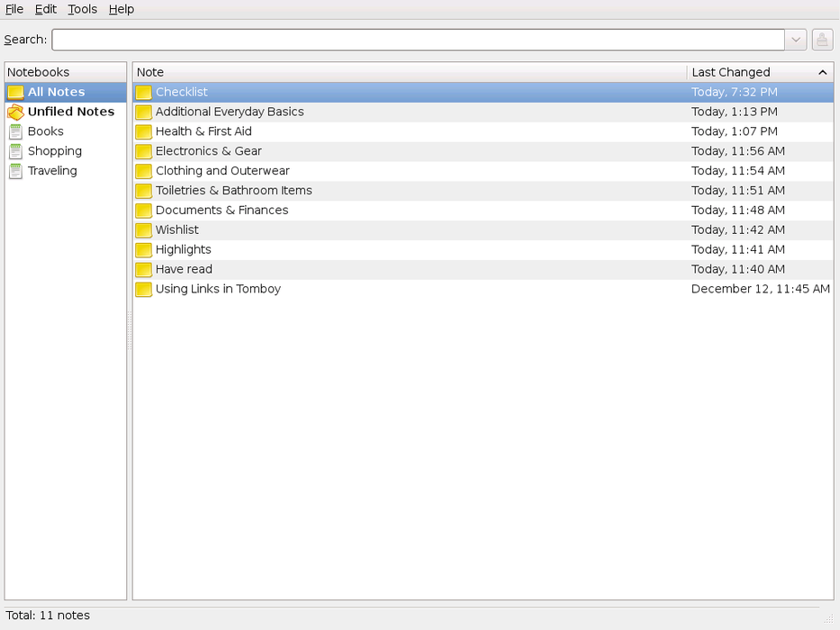Select the Electronics & Gear note
Viewport: 840px width, 630px height.
(x=208, y=151)
